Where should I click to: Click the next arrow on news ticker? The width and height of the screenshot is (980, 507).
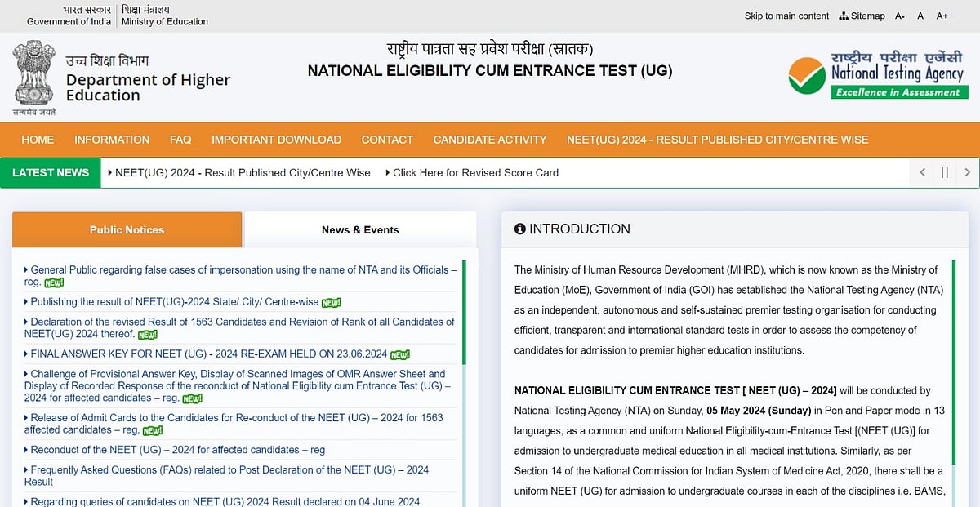coord(967,172)
